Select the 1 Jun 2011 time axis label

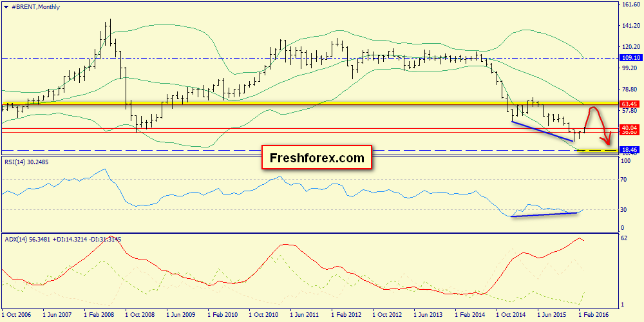coord(305,314)
